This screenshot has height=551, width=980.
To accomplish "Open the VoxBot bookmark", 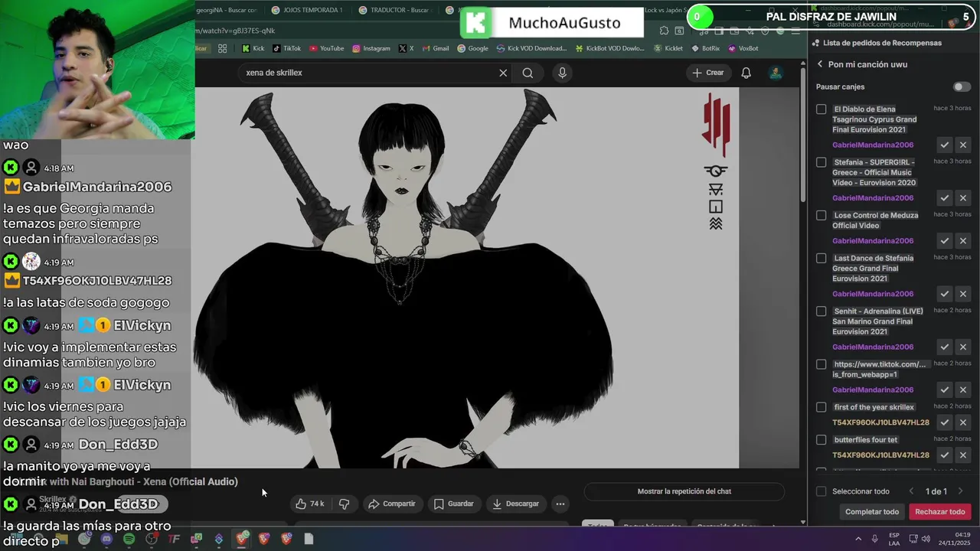I will tap(743, 48).
